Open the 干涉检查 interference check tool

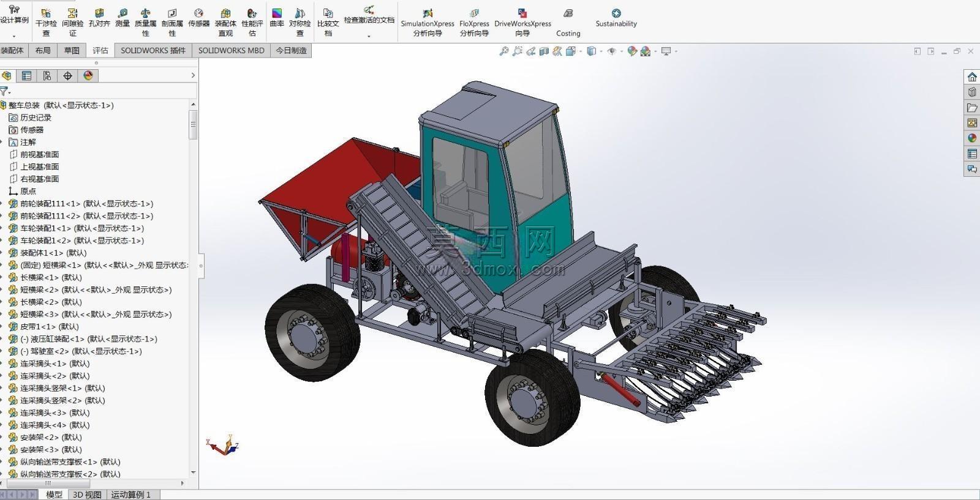click(46, 22)
